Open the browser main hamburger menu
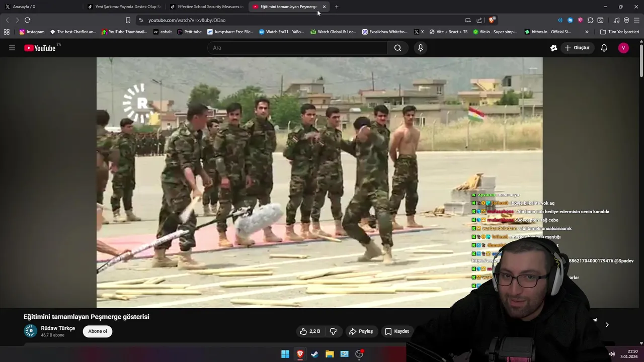 click(637, 20)
